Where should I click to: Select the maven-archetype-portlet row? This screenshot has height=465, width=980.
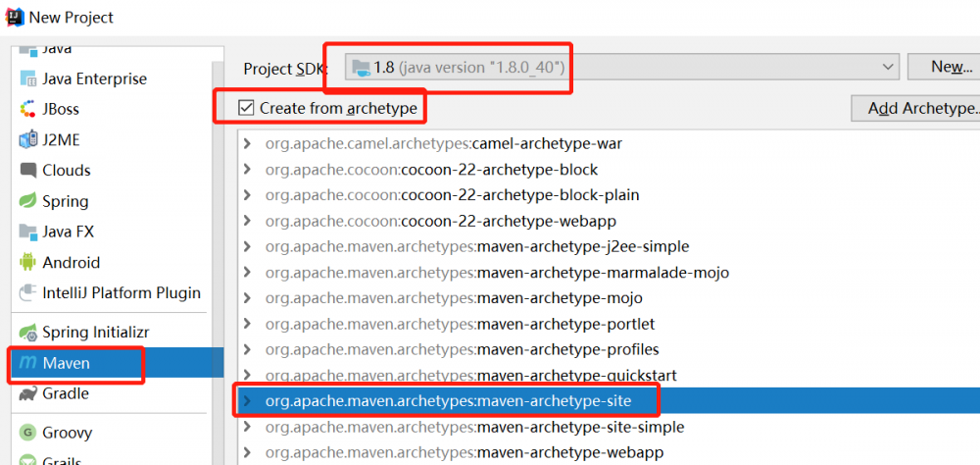click(609, 324)
